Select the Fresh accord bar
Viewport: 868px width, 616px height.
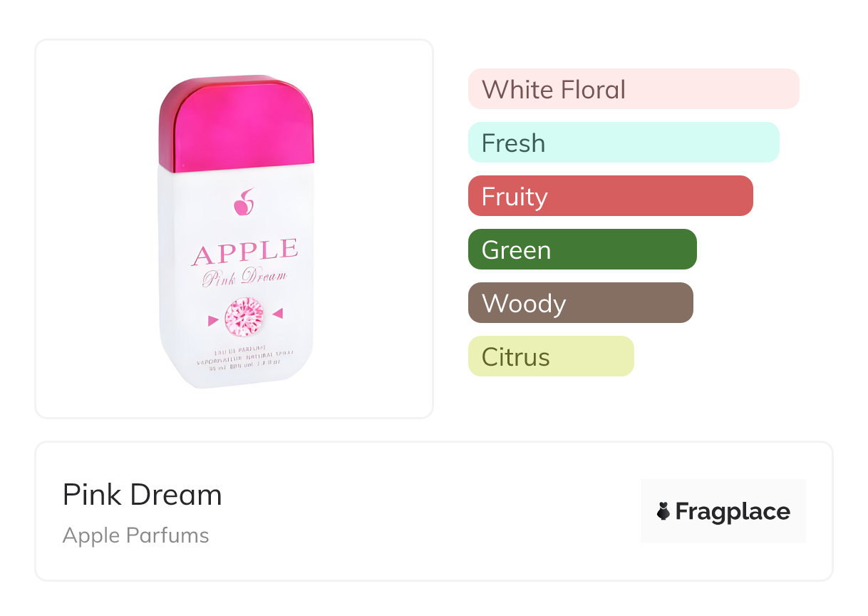pos(623,143)
